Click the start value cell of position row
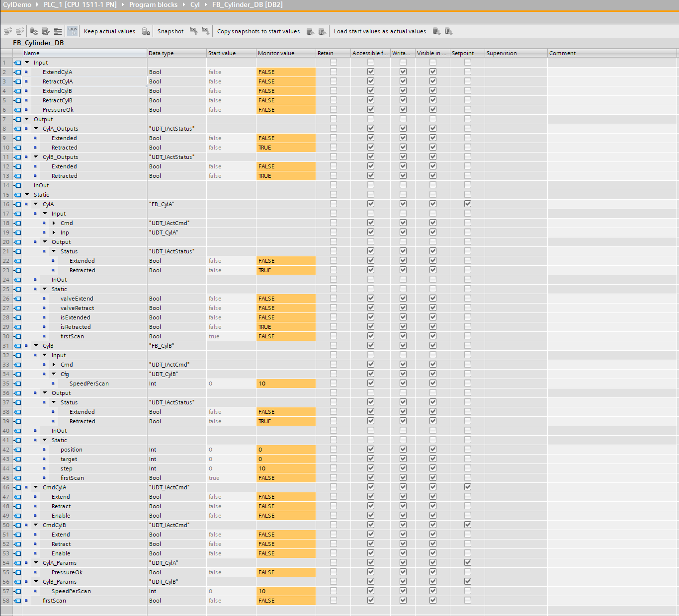 (x=231, y=450)
